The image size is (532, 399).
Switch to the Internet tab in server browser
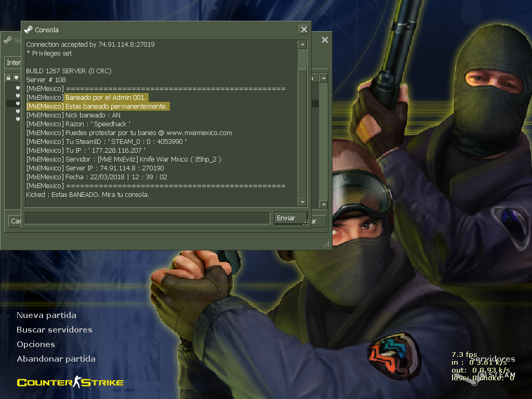click(x=14, y=63)
